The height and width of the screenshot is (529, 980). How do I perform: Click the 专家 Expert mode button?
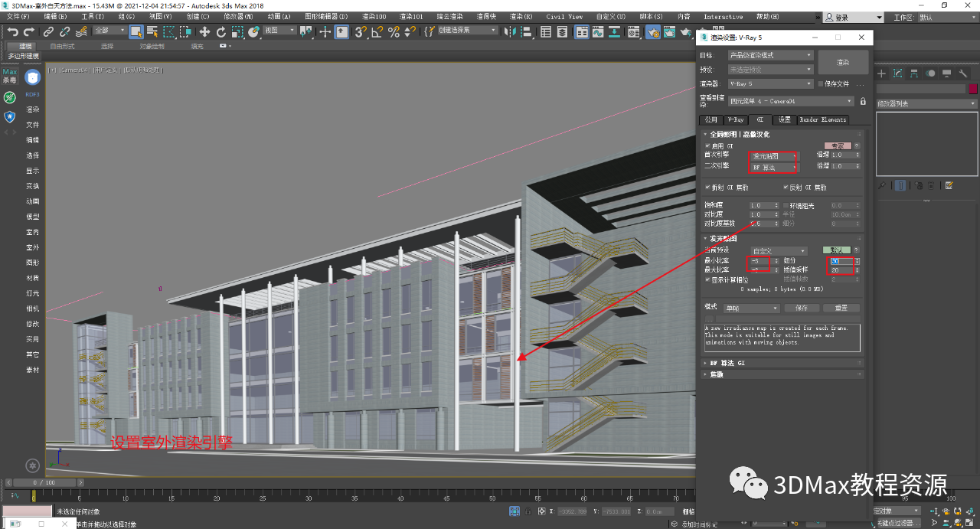click(x=838, y=145)
